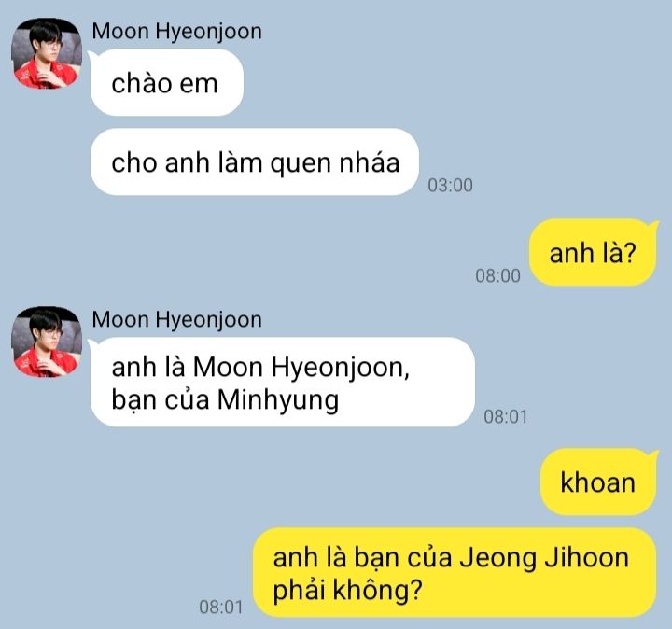The height and width of the screenshot is (629, 672).
Task: Select the 'bạn của Jeong Jihoon' message bubble
Action: click(455, 572)
